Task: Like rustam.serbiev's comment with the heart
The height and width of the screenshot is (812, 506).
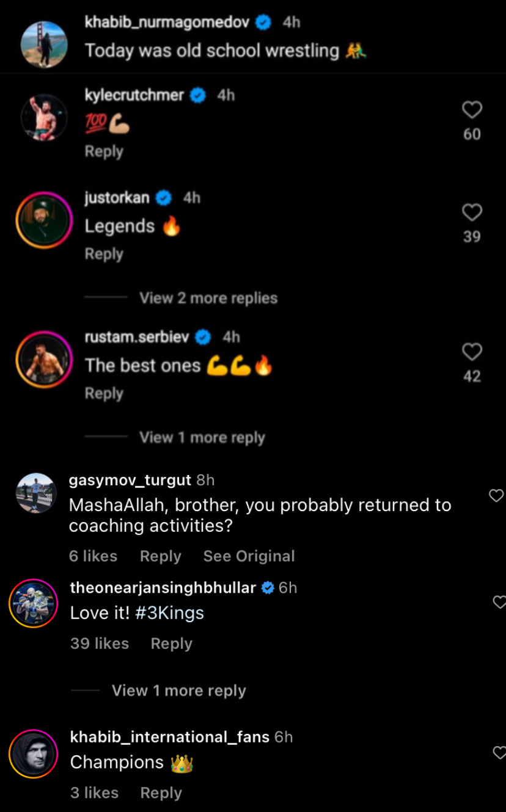Action: [472, 352]
